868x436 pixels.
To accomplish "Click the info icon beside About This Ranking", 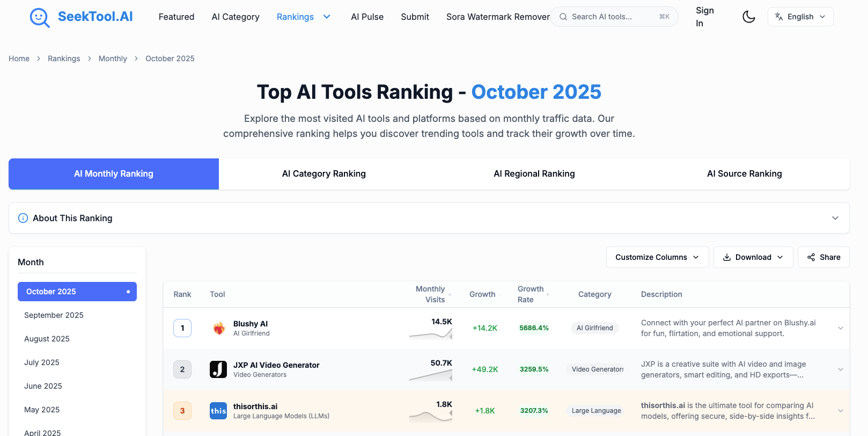I will pos(23,218).
